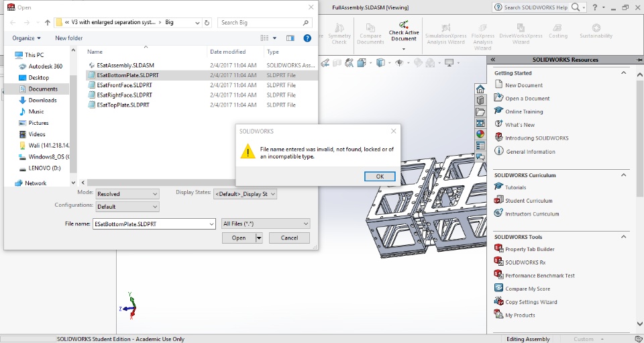The width and height of the screenshot is (644, 343).
Task: Click Search SOLIDWORKS Help field
Action: coord(535,7)
